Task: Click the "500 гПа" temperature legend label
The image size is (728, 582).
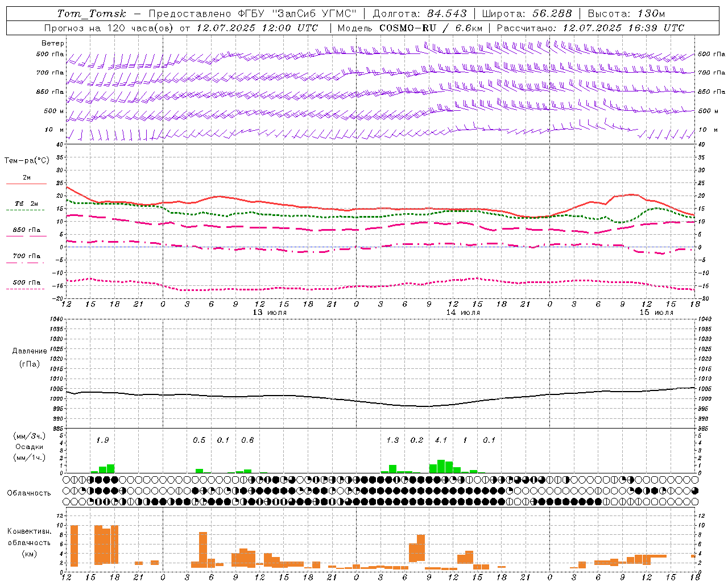Action: [x=27, y=282]
